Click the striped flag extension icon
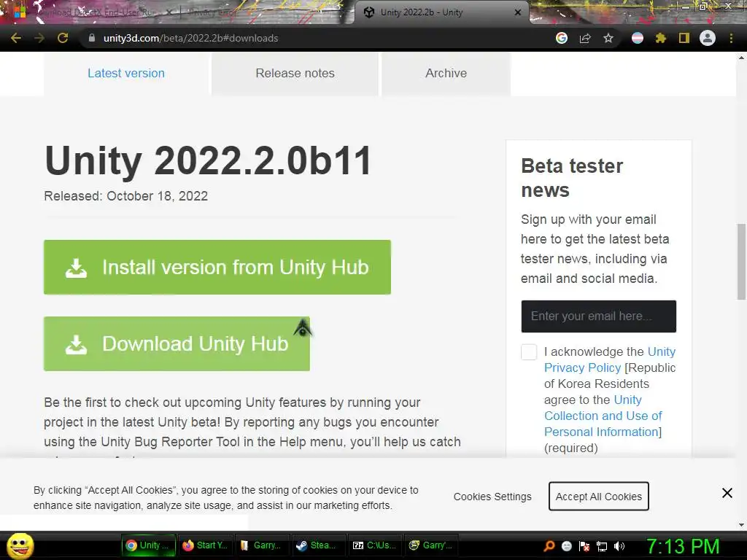This screenshot has height=560, width=747. (638, 38)
